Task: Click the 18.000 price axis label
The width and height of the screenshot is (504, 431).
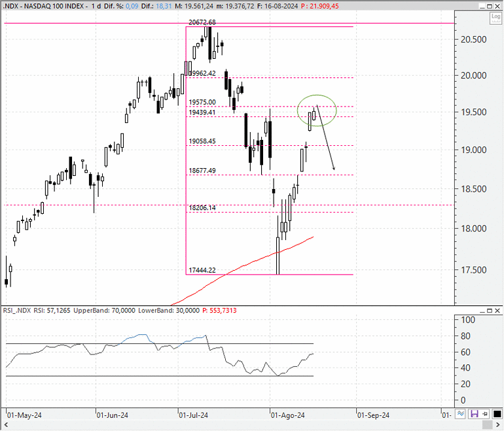Action: [474, 229]
